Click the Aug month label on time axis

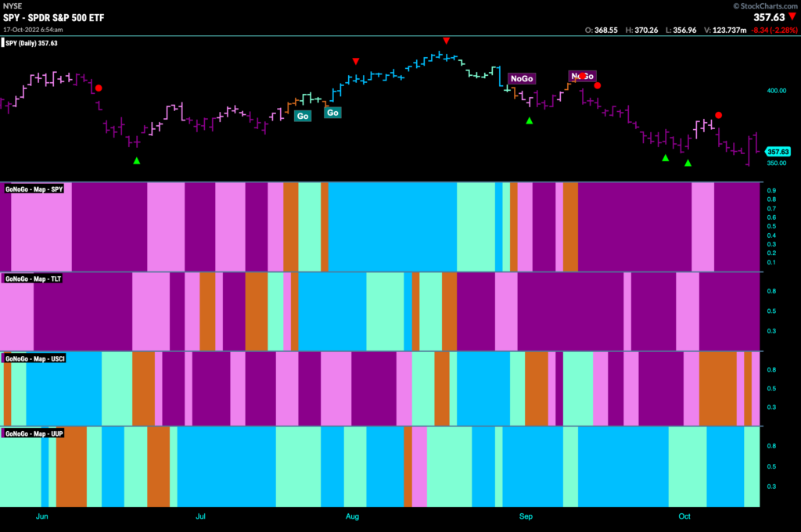tap(352, 516)
